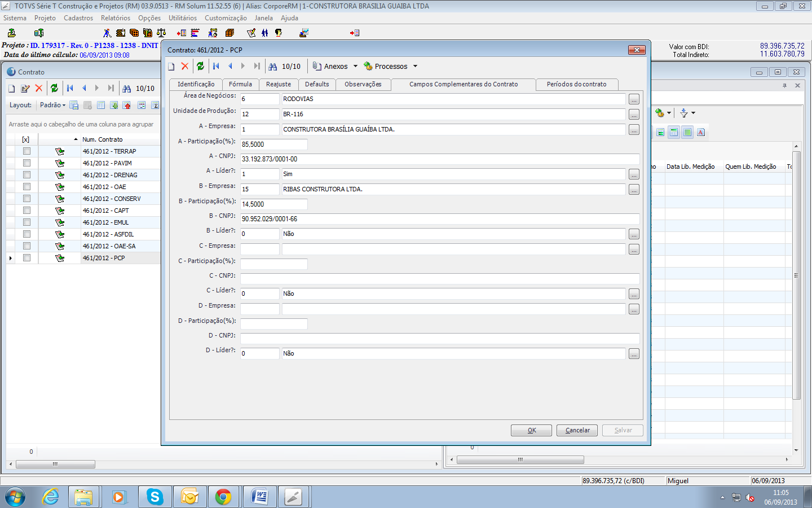812x508 pixels.
Task: Switch to the Fórmula tab
Action: [x=240, y=84]
